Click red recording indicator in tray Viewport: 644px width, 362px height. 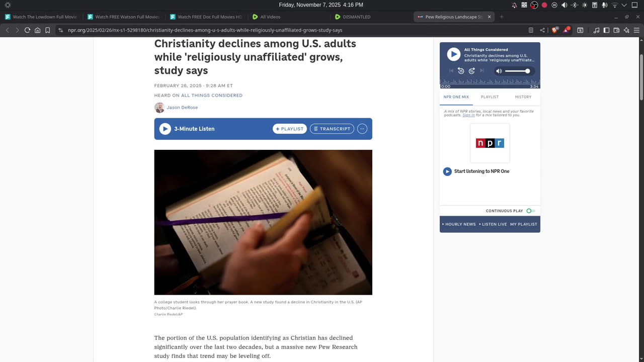point(544,5)
